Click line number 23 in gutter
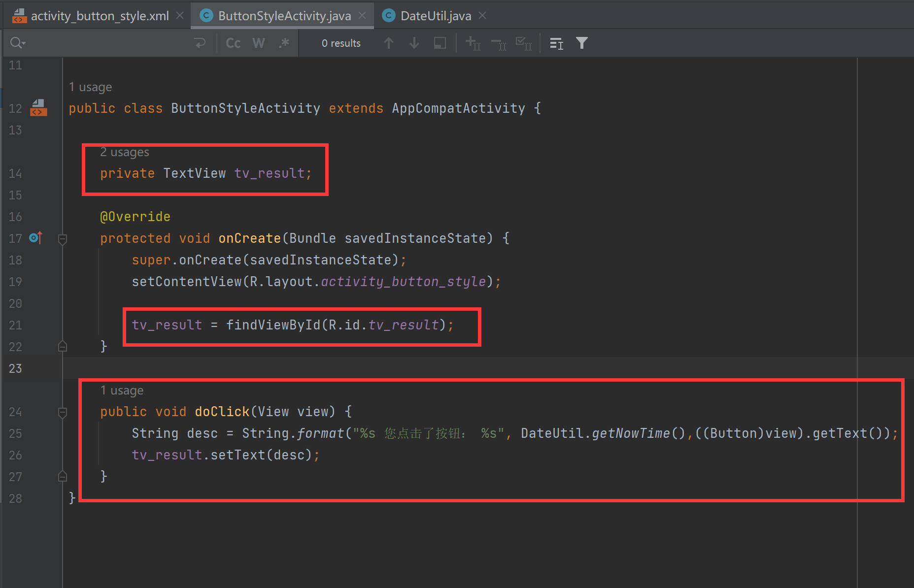This screenshot has height=588, width=914. click(x=15, y=368)
